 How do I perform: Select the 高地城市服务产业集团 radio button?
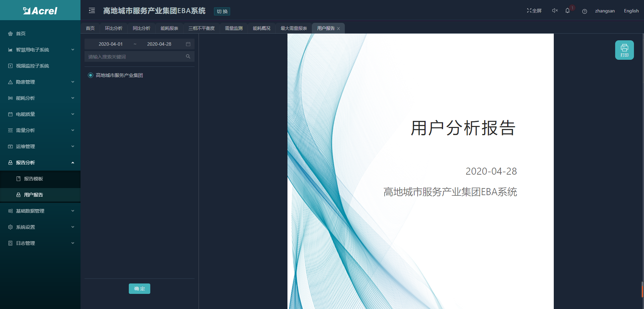tap(90, 75)
